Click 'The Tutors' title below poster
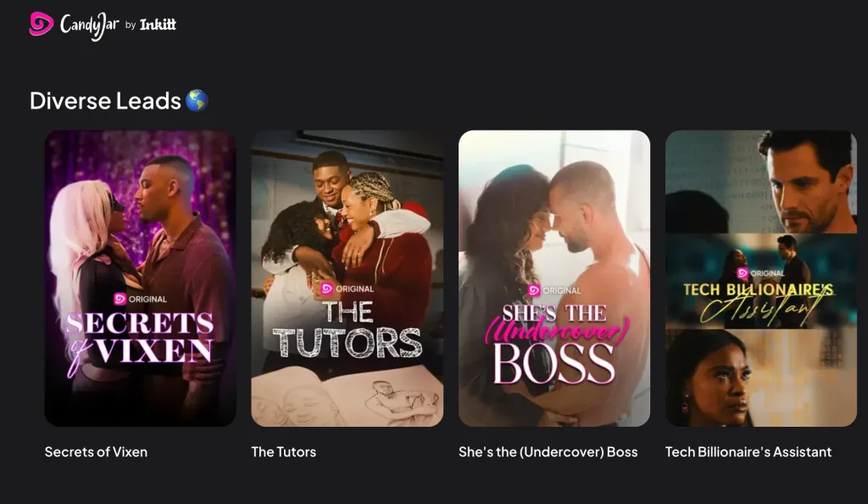This screenshot has width=868, height=504. pyautogui.click(x=283, y=452)
